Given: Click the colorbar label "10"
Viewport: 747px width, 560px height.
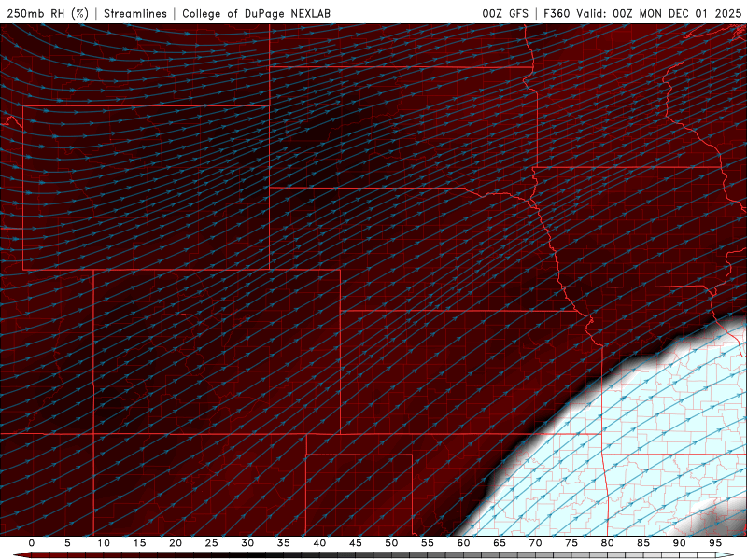Looking at the screenshot, I should click(104, 543).
